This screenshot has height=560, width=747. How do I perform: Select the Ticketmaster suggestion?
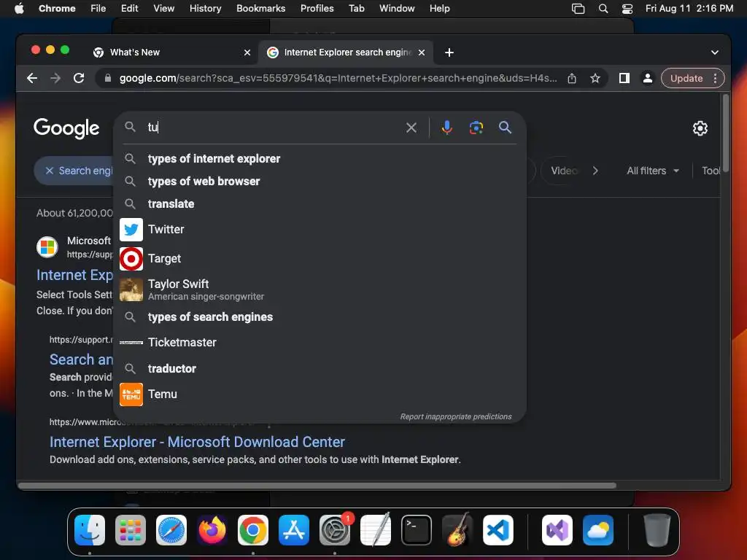pyautogui.click(x=320, y=343)
